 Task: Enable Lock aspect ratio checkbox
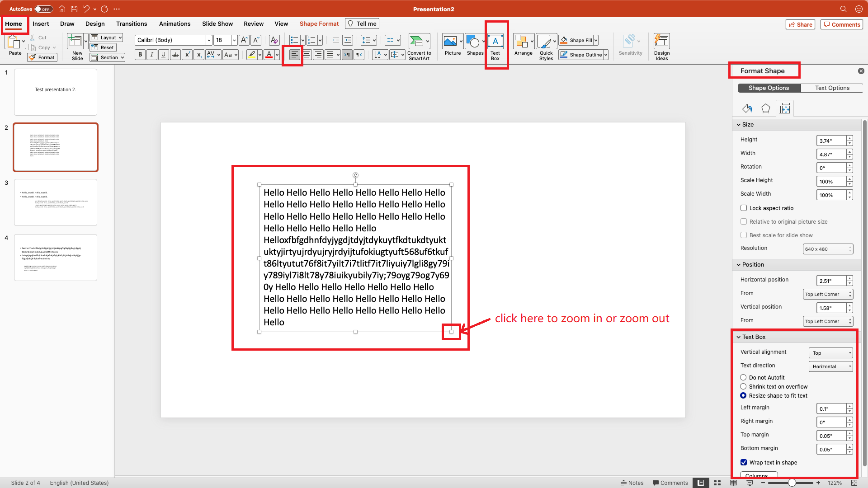[744, 208]
